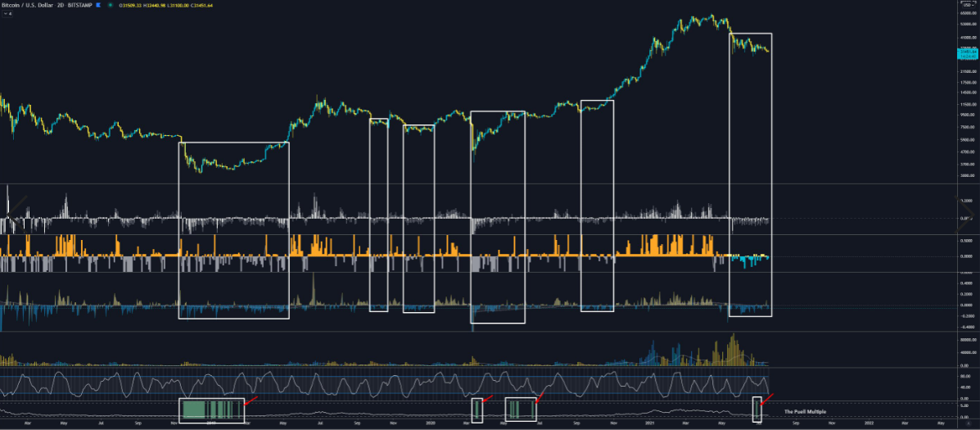Click the high price value H32440.98
Viewport: 980px width, 430px height.
[x=155, y=5]
